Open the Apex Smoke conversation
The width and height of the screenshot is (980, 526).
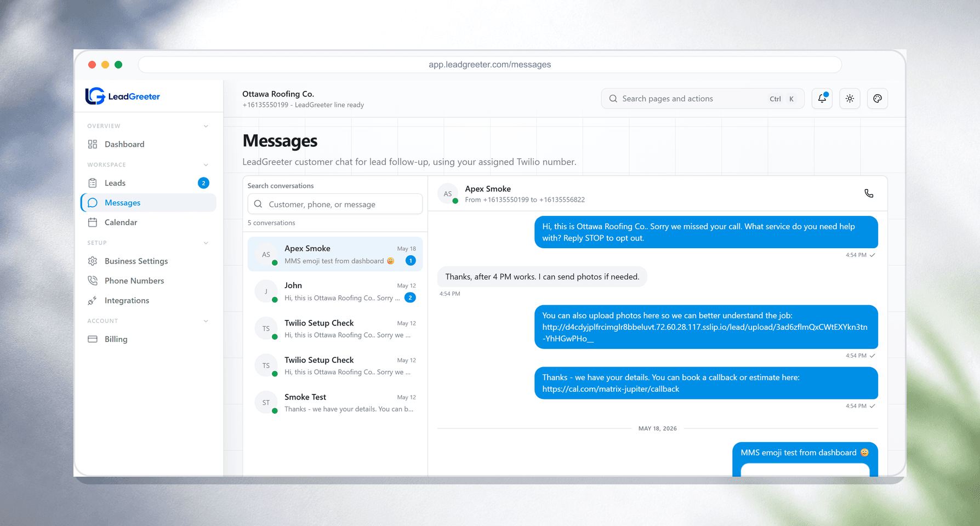click(x=335, y=254)
